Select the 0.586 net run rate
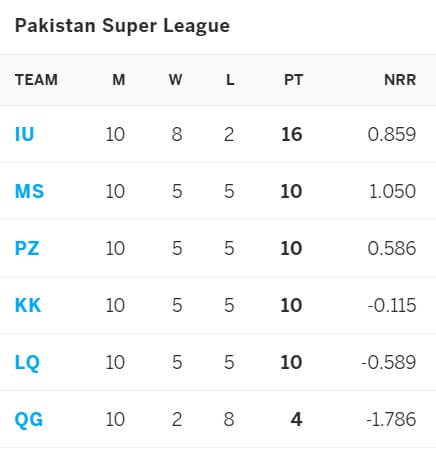Image resolution: width=436 pixels, height=456 pixels. [x=392, y=248]
